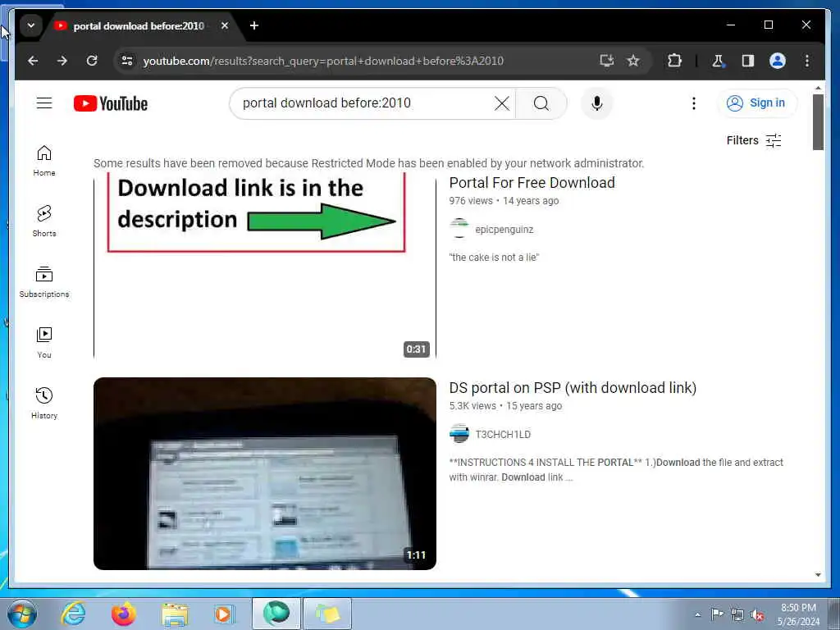Visit the T3CHCH1LD channel name
The height and width of the screenshot is (630, 840).
(503, 435)
